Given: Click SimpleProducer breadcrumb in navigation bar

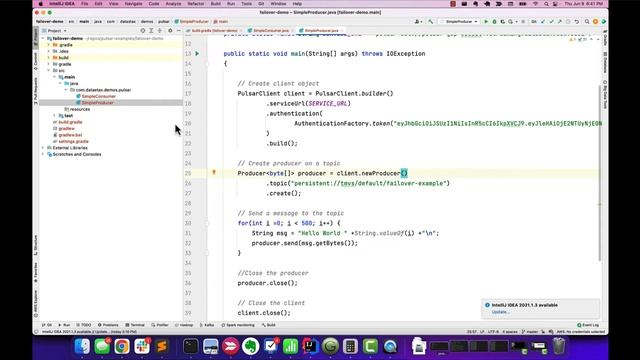Looking at the screenshot, I should (x=192, y=22).
